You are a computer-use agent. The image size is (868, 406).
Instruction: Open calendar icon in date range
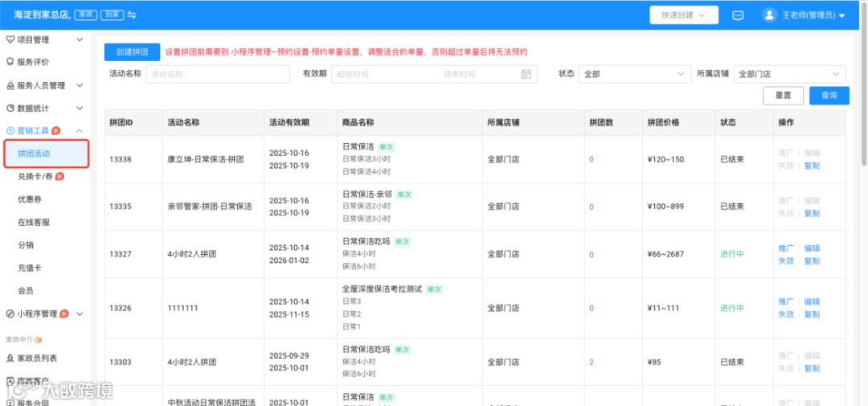click(526, 74)
